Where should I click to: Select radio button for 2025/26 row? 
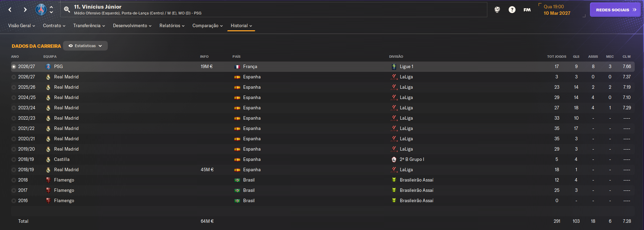pos(14,87)
